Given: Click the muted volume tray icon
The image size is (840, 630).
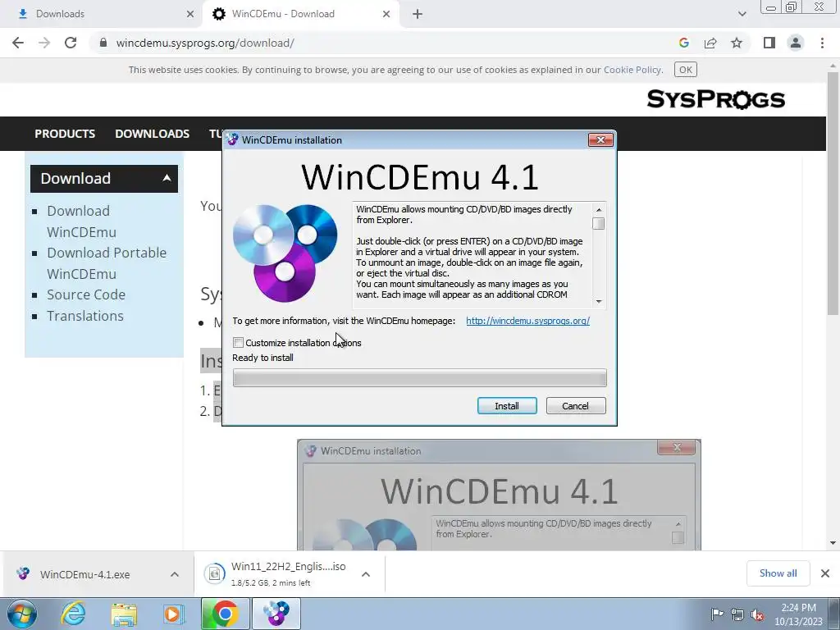Looking at the screenshot, I should point(757,614).
